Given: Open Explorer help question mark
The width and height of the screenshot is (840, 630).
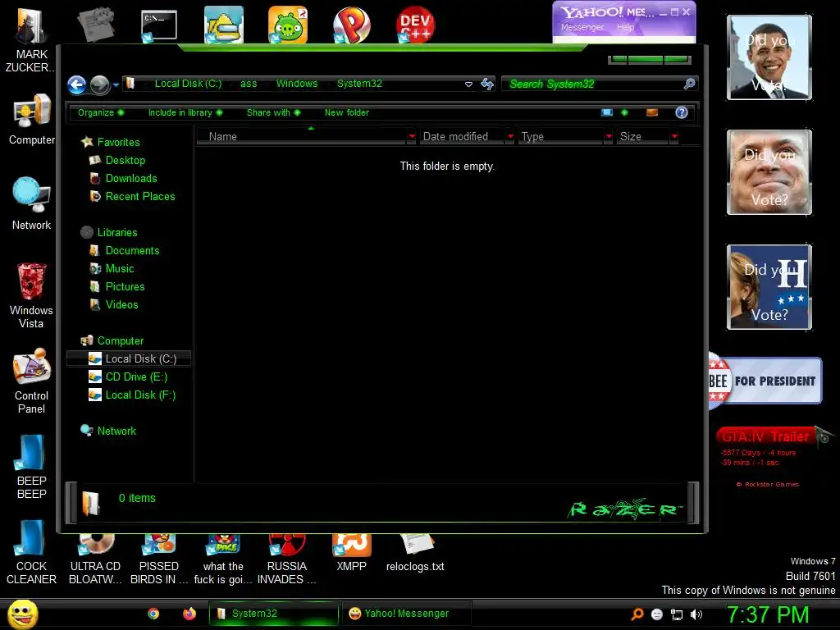Looking at the screenshot, I should pos(682,112).
